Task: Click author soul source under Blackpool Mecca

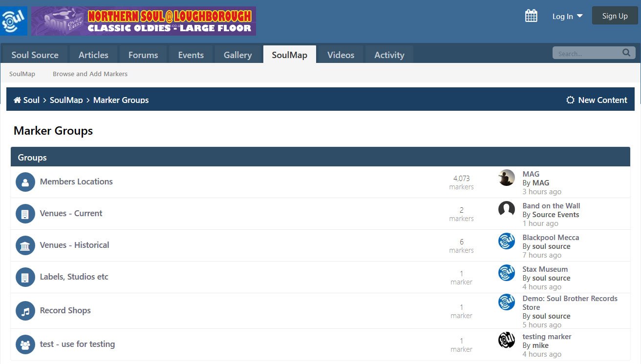Action: (x=551, y=246)
